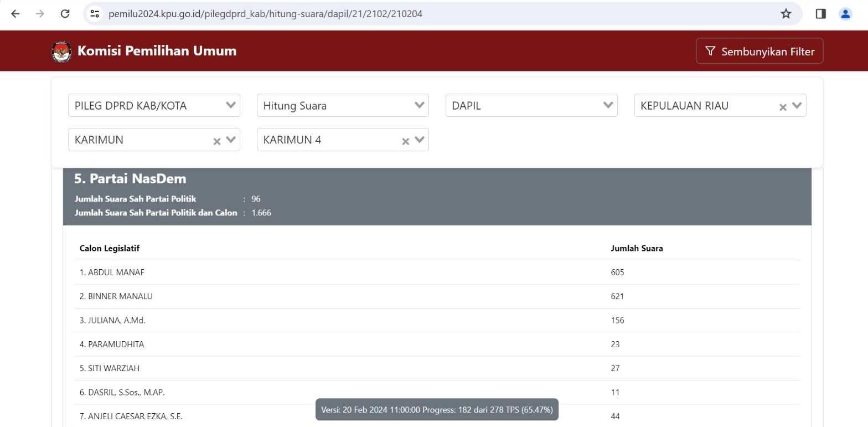
Task: View site information icon in address bar
Action: click(x=95, y=14)
